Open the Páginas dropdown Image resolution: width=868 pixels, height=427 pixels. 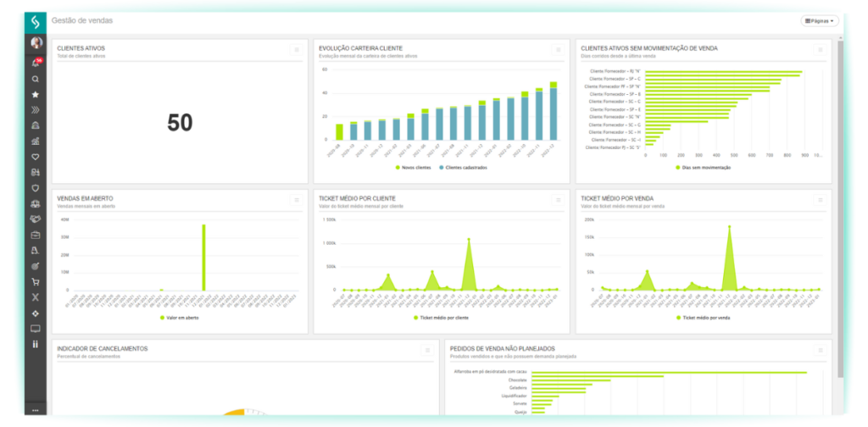point(819,20)
